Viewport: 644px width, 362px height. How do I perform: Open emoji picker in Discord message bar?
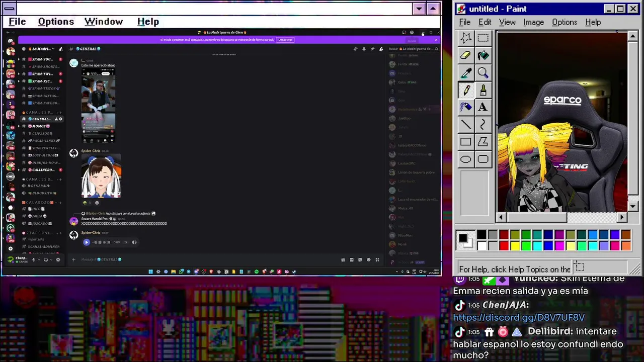click(x=369, y=259)
